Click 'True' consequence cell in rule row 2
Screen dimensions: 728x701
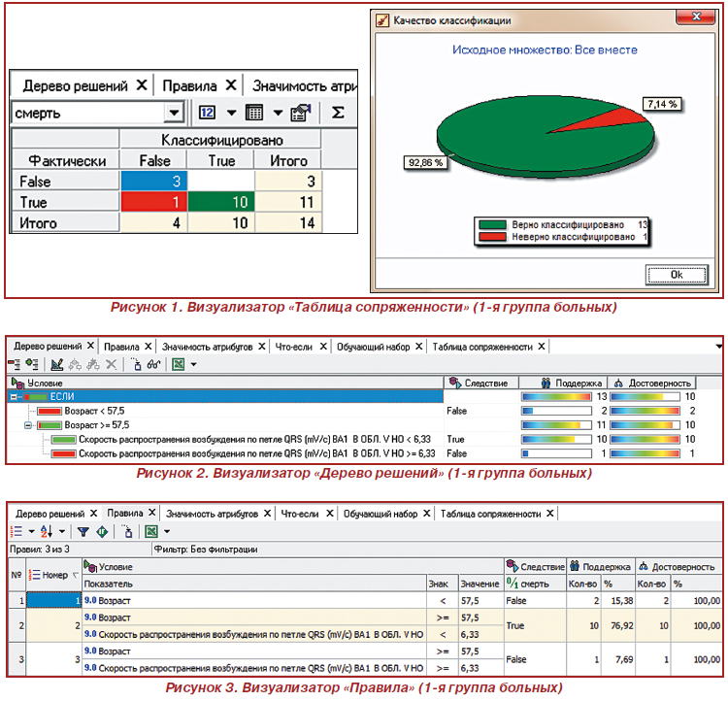(x=535, y=625)
